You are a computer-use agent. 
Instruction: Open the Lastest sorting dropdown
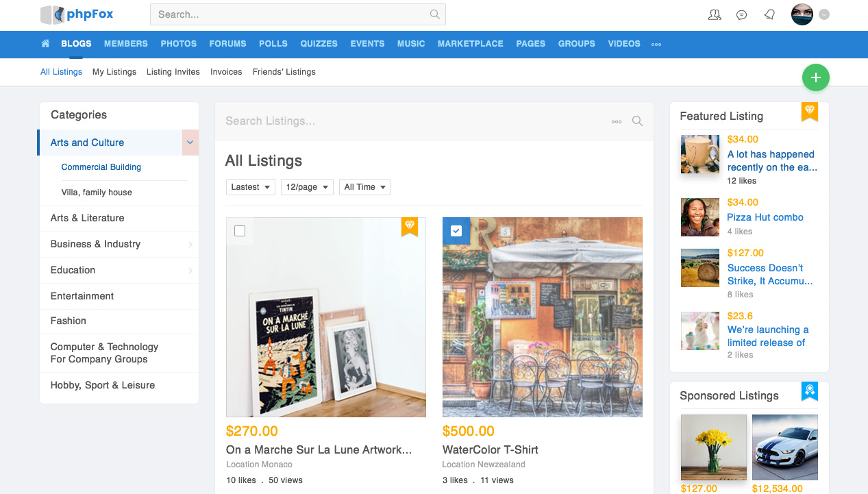click(250, 186)
